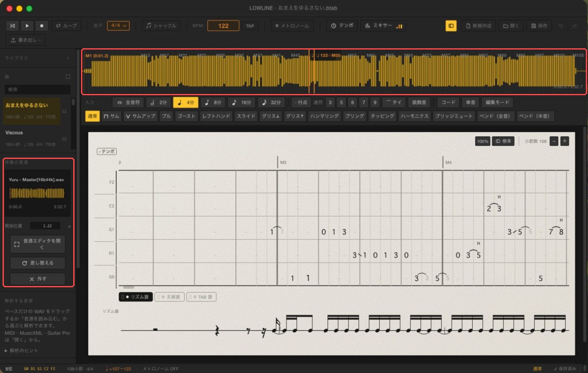Image resolution: width=588 pixels, height=373 pixels.
Task: Open the ミキサー mixer
Action: [383, 26]
